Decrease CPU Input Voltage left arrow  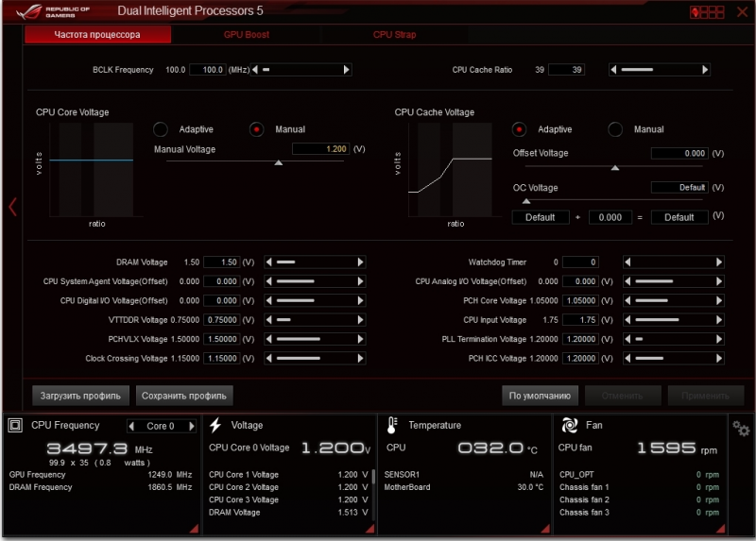click(x=627, y=320)
